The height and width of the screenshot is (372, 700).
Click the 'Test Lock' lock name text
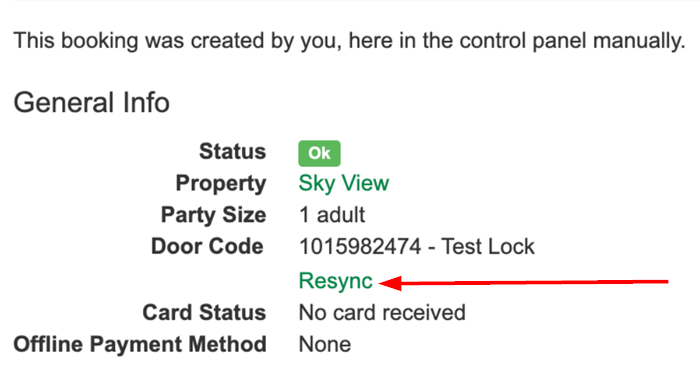click(x=488, y=247)
